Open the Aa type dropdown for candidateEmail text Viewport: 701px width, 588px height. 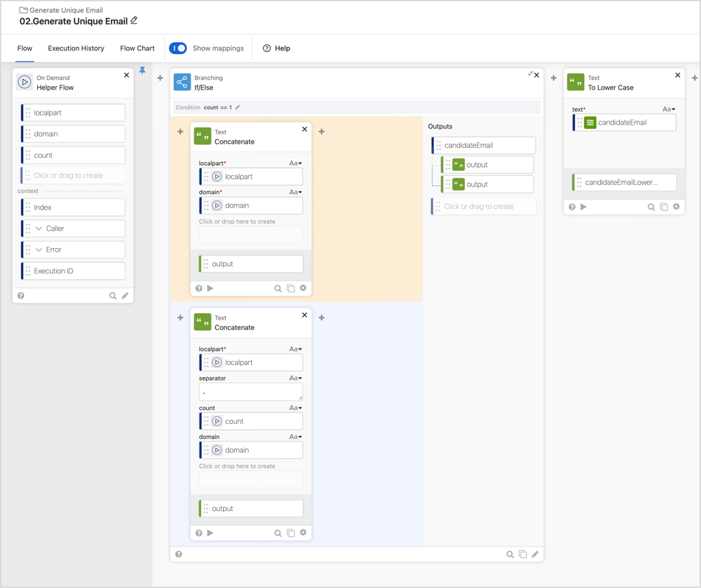(671, 107)
